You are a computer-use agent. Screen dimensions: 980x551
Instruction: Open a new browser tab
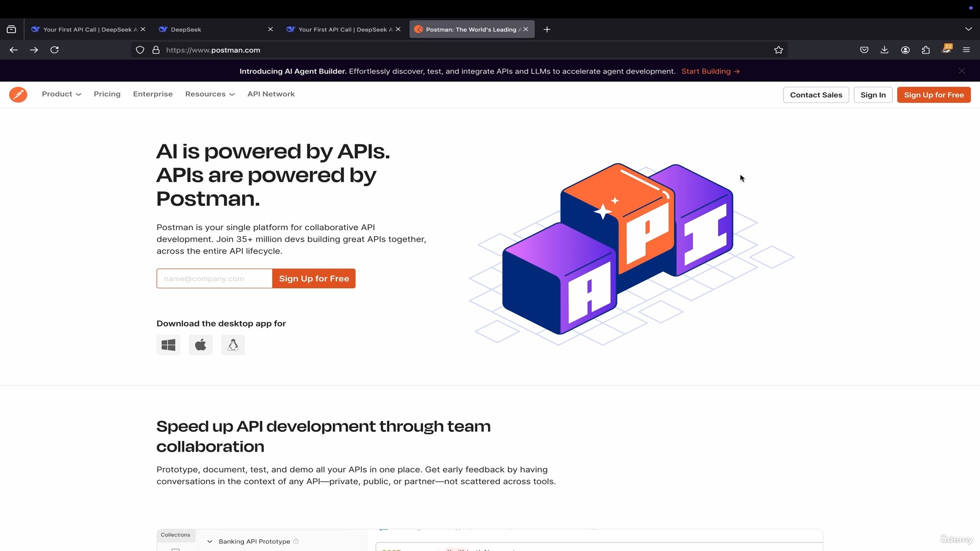[x=547, y=30]
